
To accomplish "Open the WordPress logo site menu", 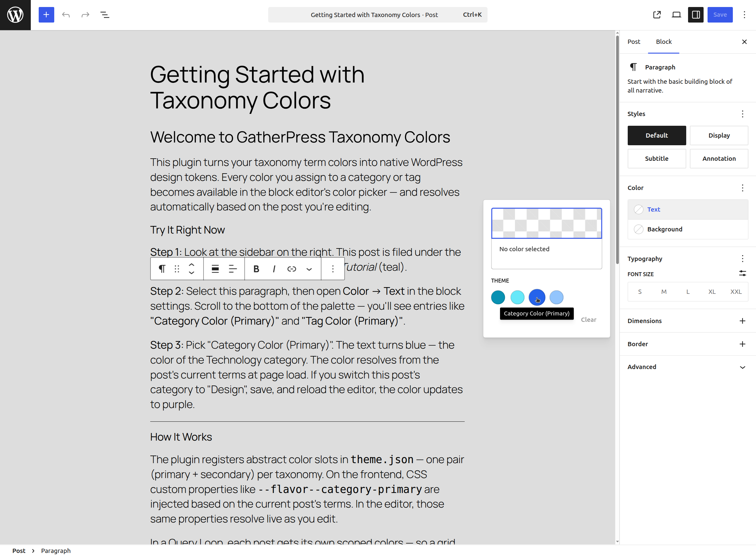I will tap(15, 15).
